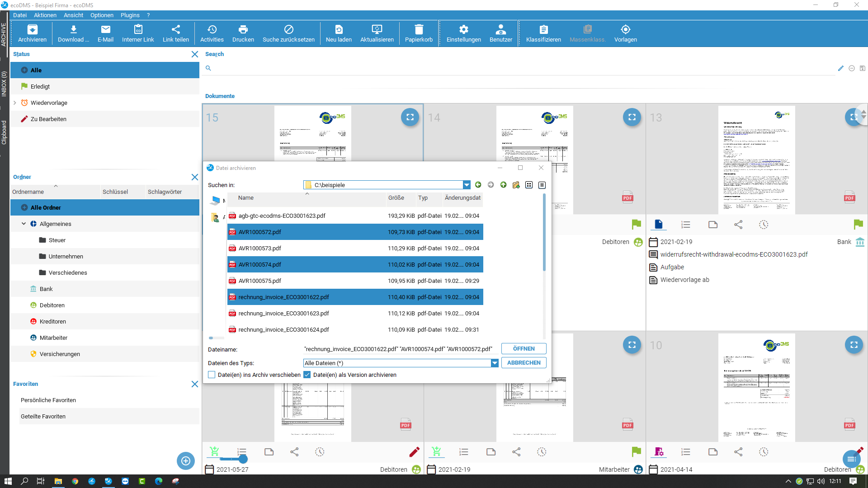
Task: Select the Kreditoren folder
Action: 105,321
